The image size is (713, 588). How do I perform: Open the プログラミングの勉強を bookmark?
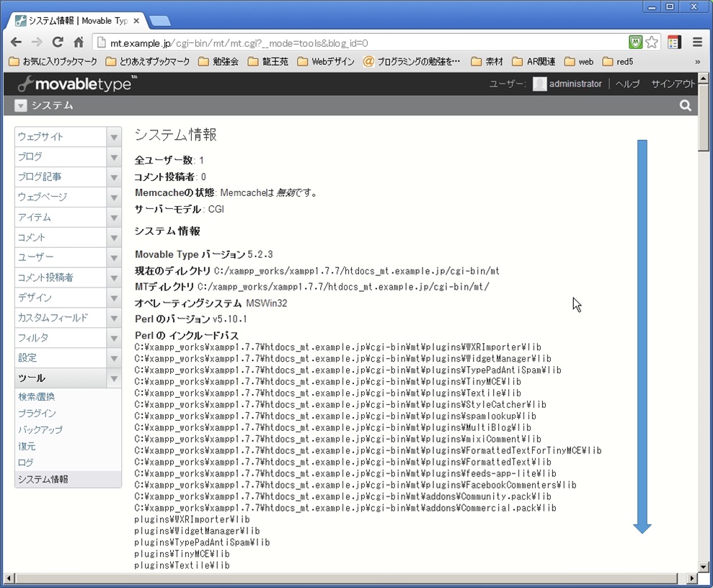coord(412,61)
